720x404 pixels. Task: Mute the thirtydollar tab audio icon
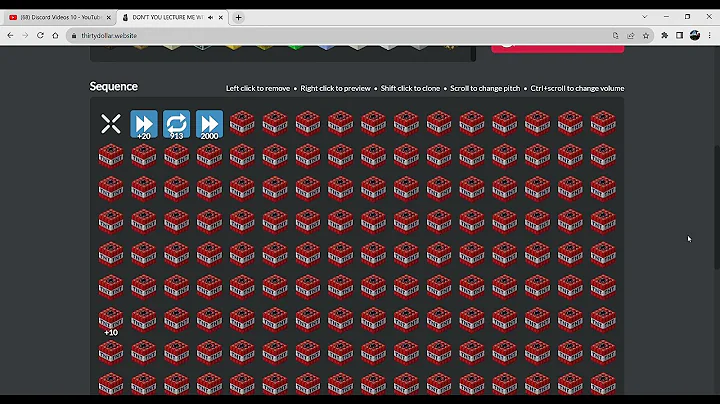pyautogui.click(x=211, y=17)
